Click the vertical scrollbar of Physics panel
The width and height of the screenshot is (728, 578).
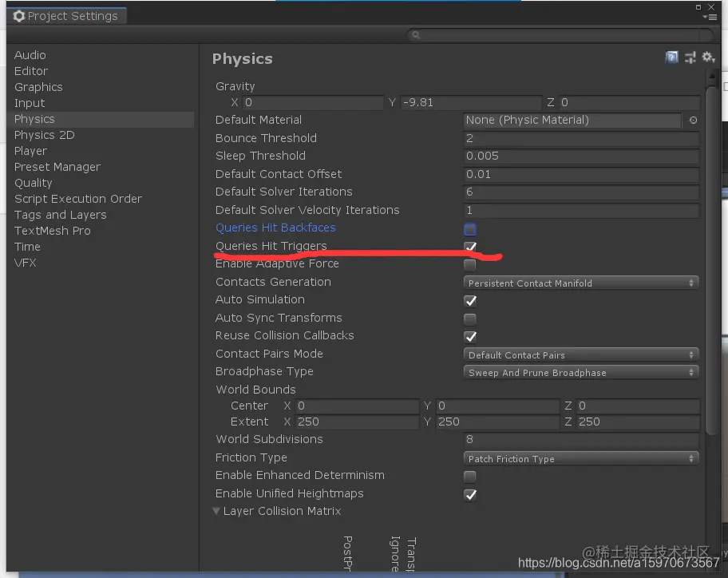(711, 260)
